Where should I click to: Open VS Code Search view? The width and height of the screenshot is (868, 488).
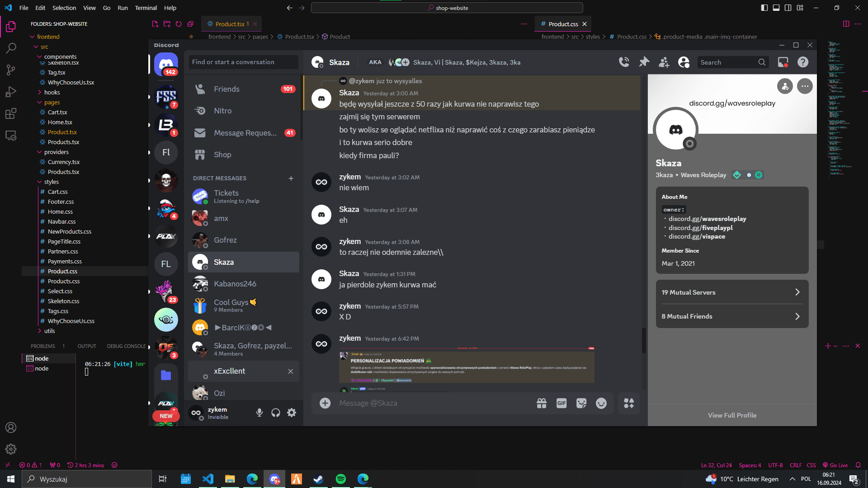pos(11,48)
